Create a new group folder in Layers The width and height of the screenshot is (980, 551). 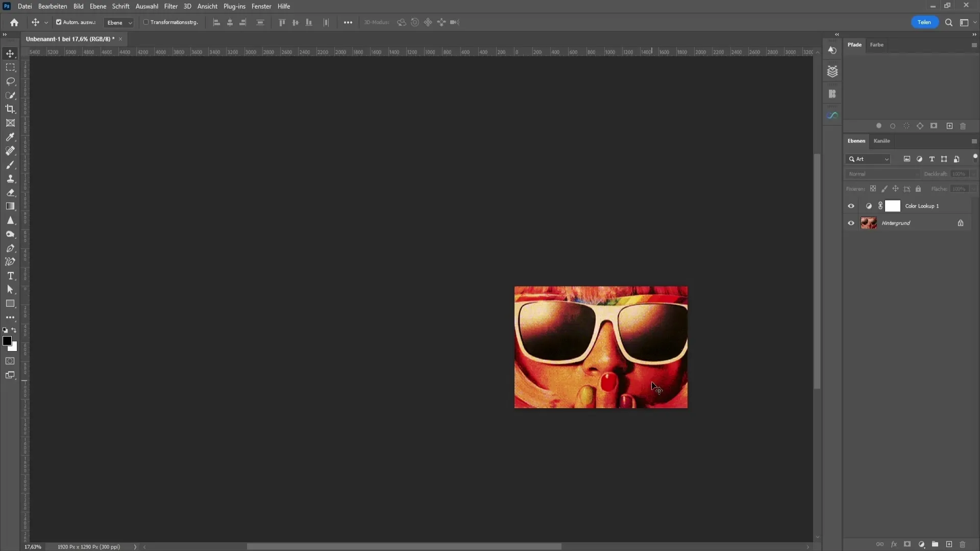coord(935,544)
